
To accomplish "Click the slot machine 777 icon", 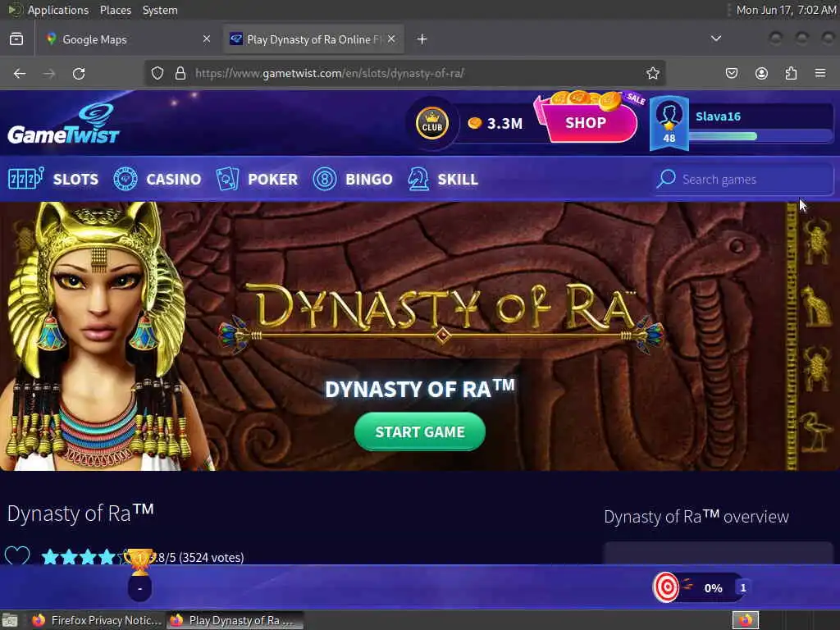I will (25, 179).
